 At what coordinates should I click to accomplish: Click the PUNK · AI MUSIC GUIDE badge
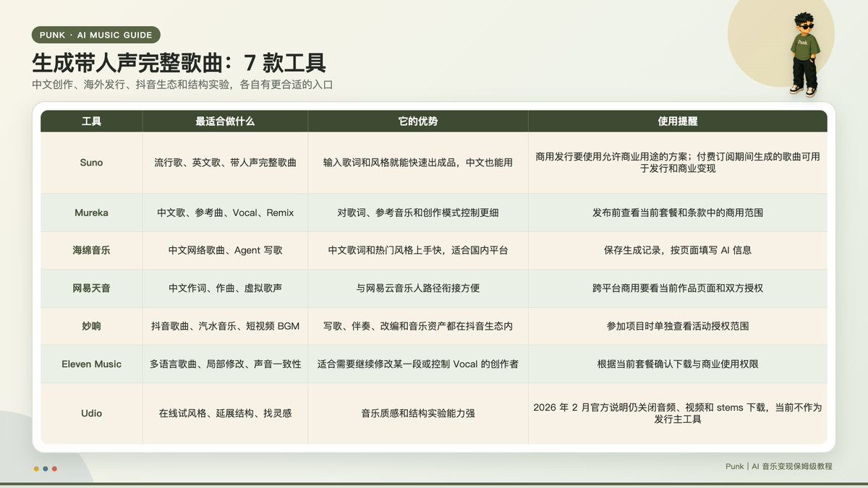tap(96, 35)
